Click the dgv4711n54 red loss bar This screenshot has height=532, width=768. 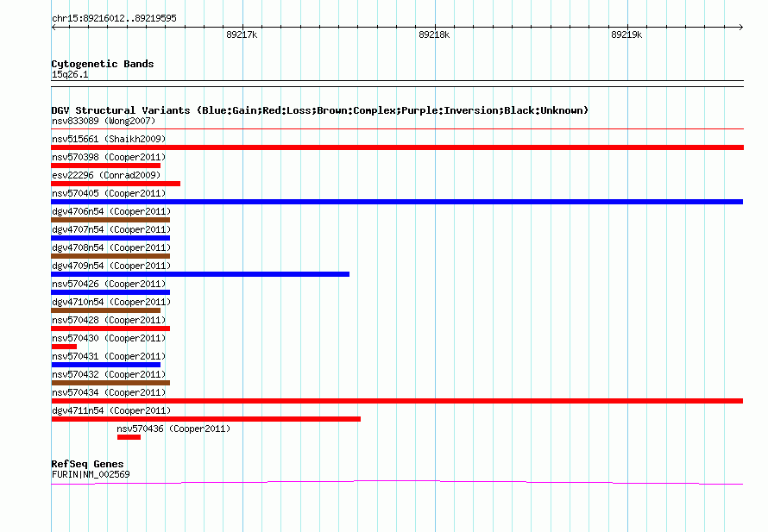[x=205, y=419]
